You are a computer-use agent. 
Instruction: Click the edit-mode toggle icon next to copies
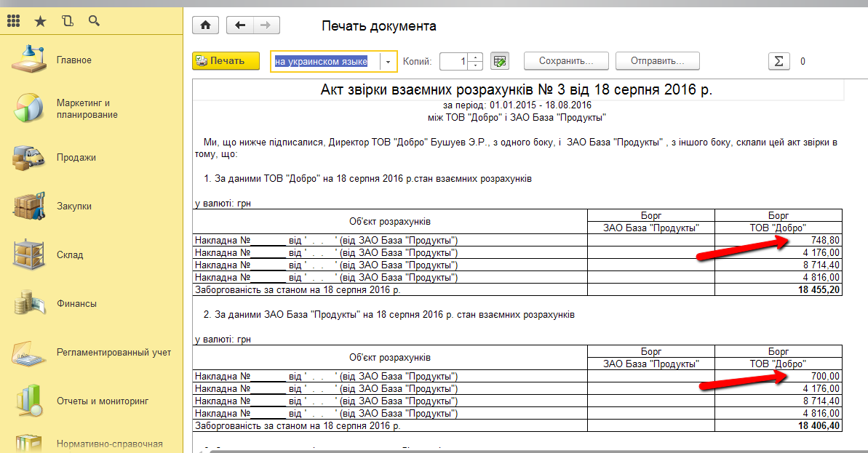[x=500, y=61]
